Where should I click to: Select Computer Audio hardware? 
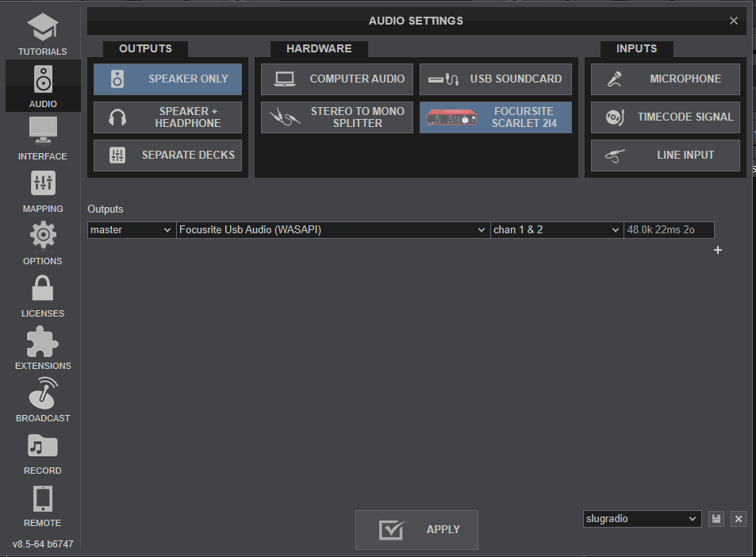(337, 79)
